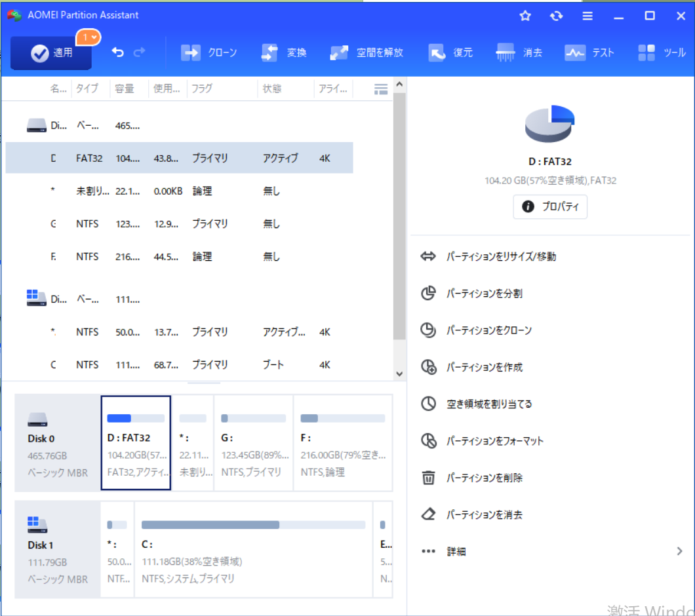
Task: Sort by 状態 column header
Action: [271, 88]
